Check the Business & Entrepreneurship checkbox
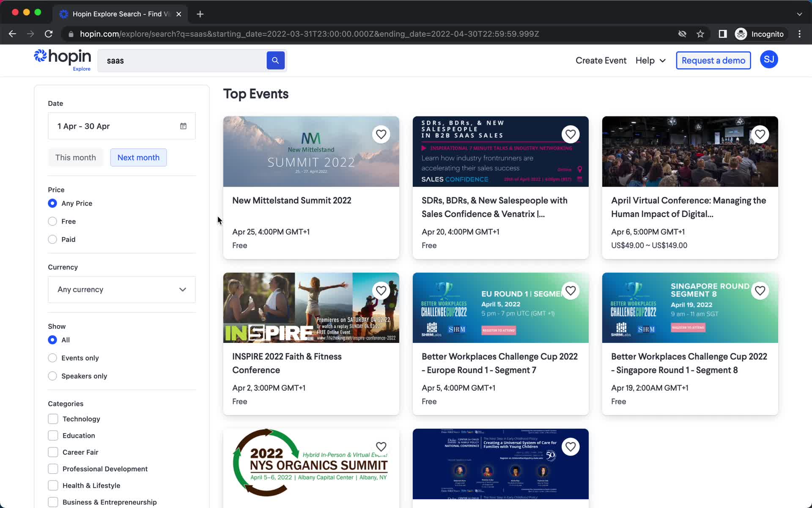This screenshot has height=508, width=812. 53,502
